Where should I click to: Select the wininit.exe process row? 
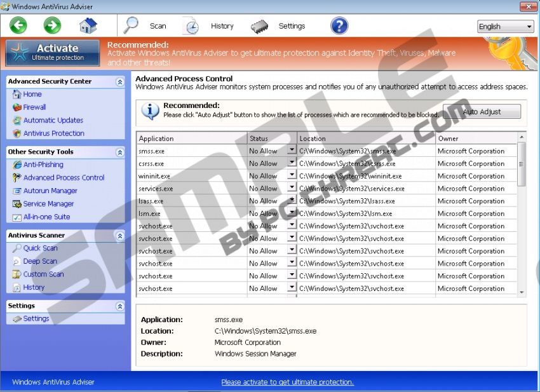point(327,176)
